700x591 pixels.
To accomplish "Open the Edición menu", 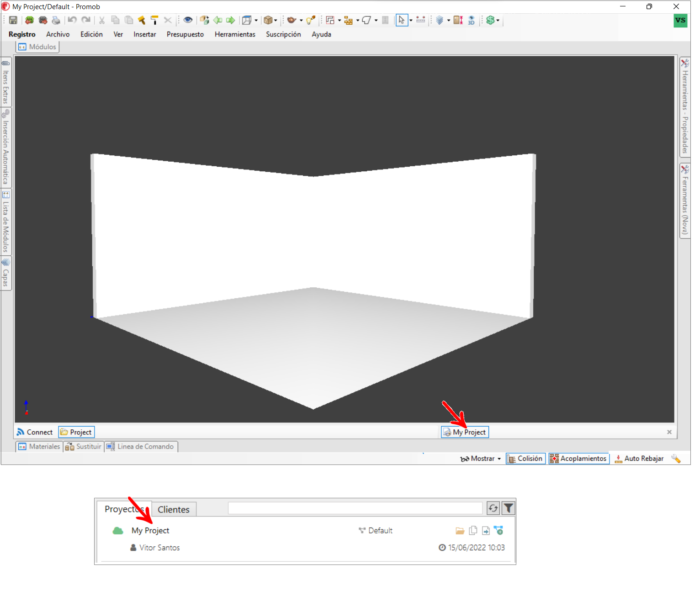I will coord(91,34).
